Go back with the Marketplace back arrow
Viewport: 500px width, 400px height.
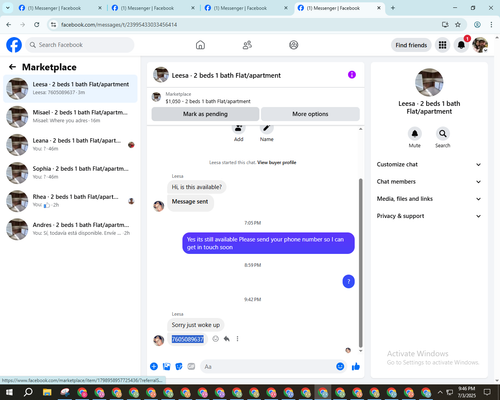point(12,67)
